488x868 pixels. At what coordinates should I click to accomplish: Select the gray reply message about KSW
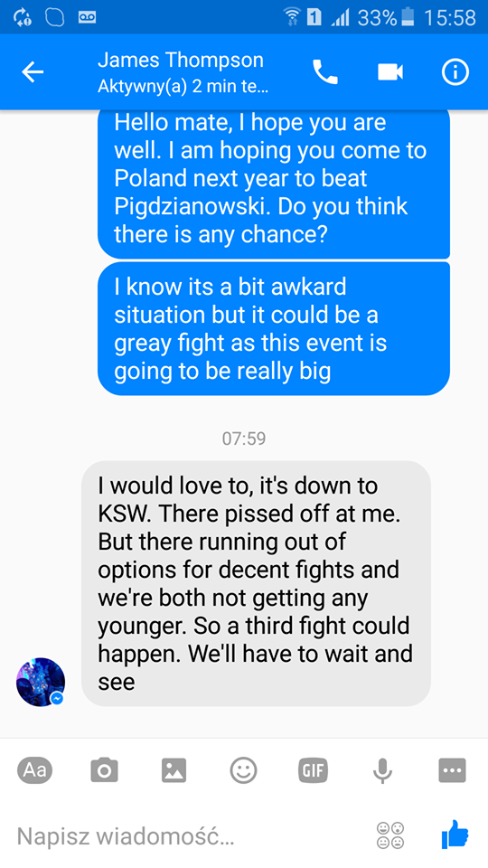pyautogui.click(x=256, y=583)
